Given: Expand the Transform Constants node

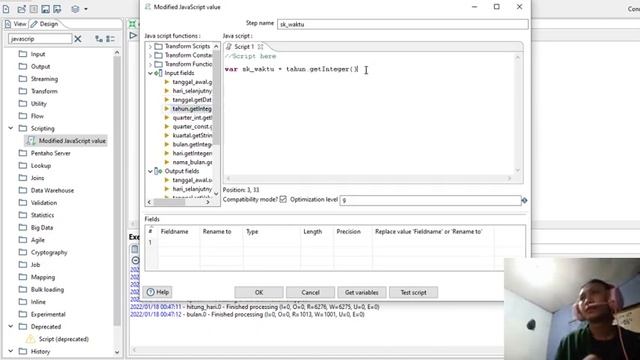Looking at the screenshot, I should coord(150,56).
